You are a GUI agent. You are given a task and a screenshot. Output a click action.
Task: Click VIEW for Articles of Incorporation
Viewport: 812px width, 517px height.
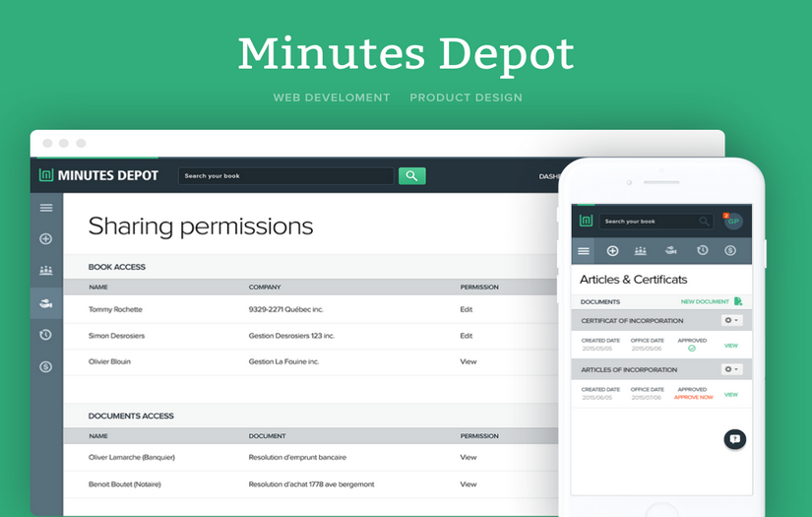click(x=731, y=395)
